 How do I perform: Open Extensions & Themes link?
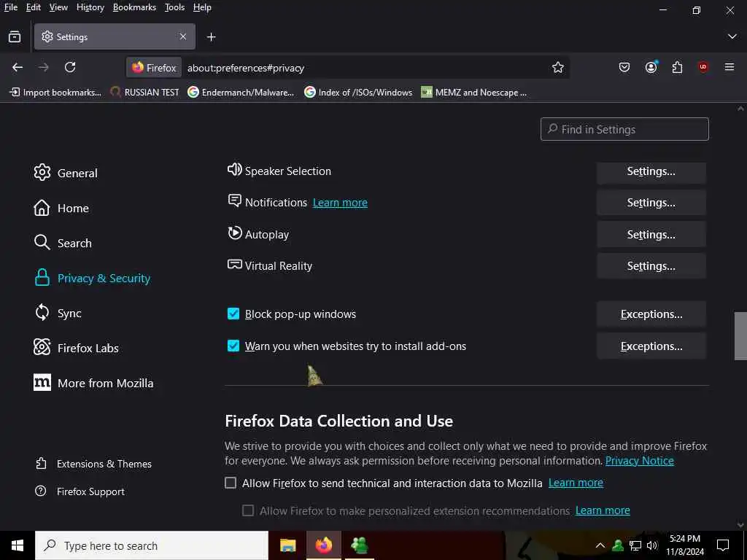[94, 464]
